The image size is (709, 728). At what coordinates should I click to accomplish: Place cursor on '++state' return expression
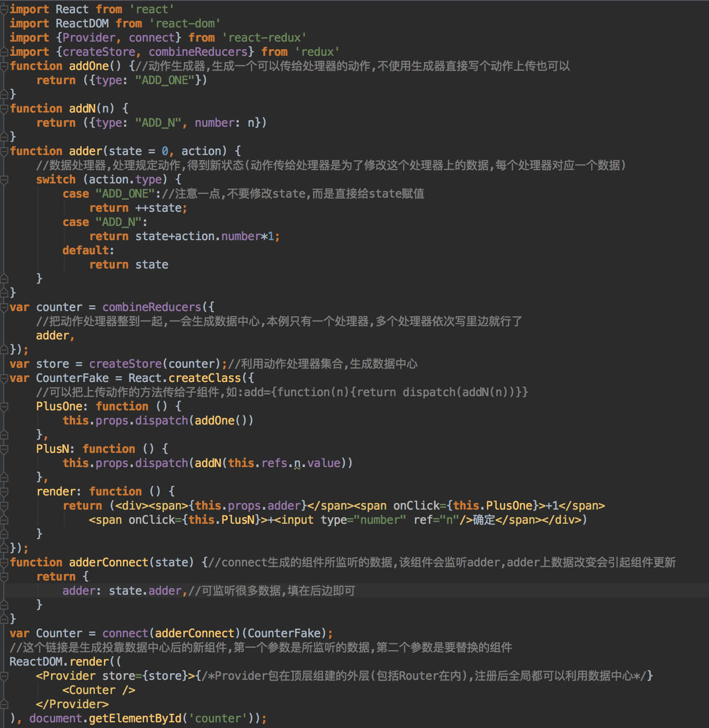158,208
